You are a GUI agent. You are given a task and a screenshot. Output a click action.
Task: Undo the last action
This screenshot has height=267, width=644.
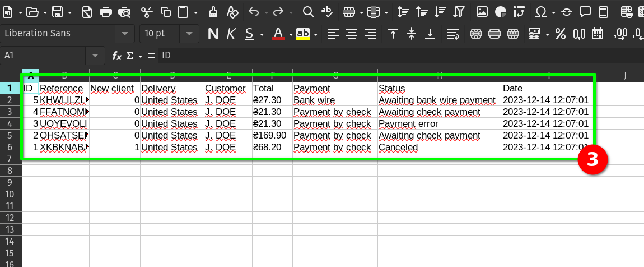(254, 12)
